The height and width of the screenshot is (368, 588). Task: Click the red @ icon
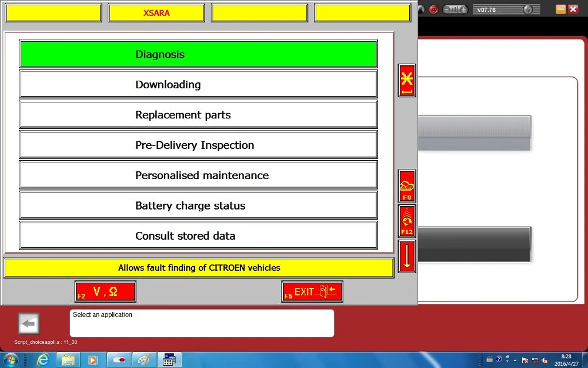tap(433, 9)
